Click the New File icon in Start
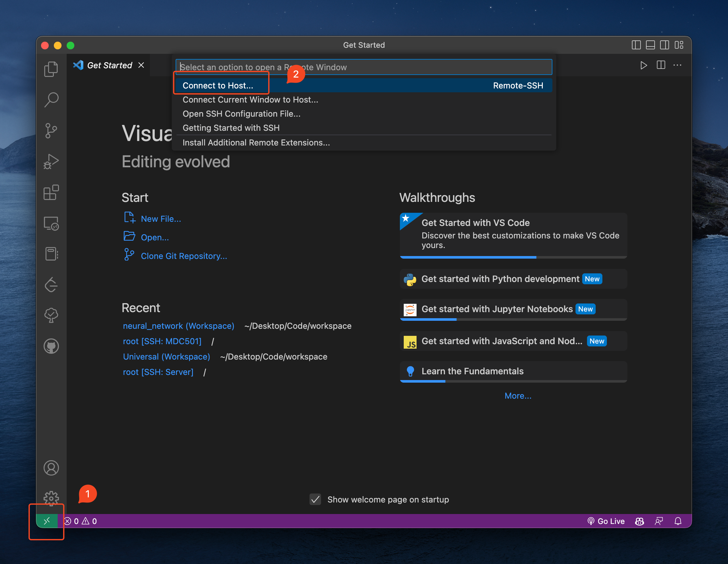The width and height of the screenshot is (728, 564). (129, 218)
